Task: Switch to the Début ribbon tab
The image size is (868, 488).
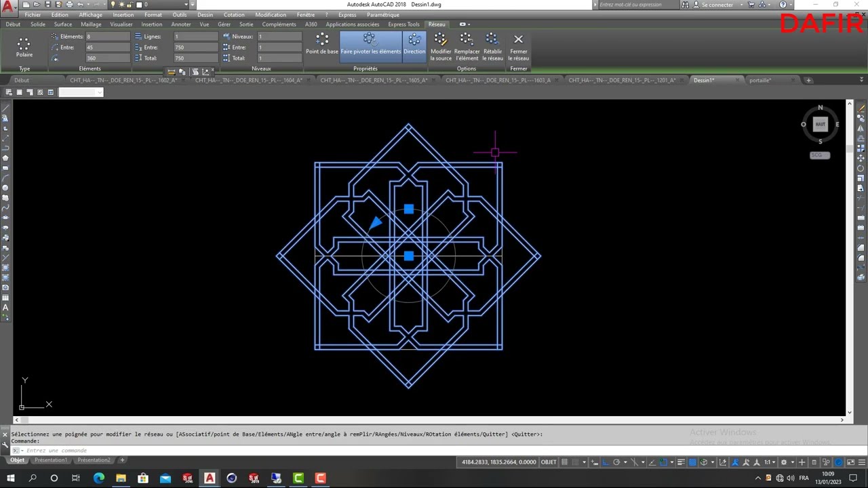Action: pyautogui.click(x=13, y=24)
